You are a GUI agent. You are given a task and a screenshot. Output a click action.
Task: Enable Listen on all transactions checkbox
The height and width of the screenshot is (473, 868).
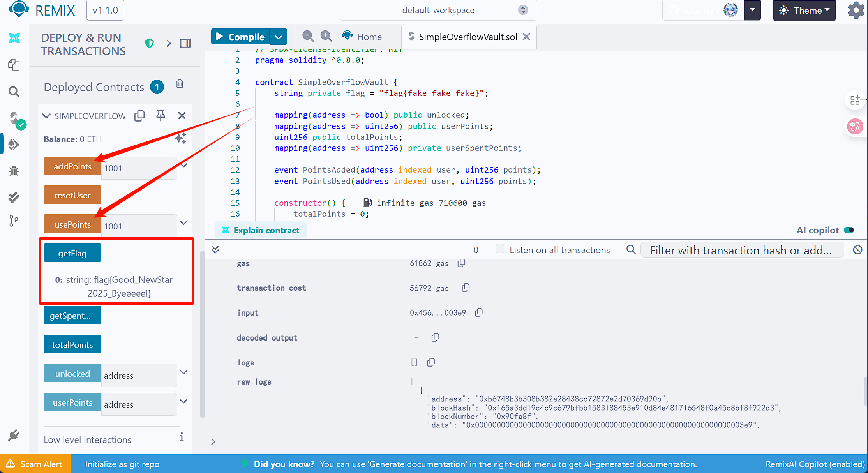[x=500, y=249]
